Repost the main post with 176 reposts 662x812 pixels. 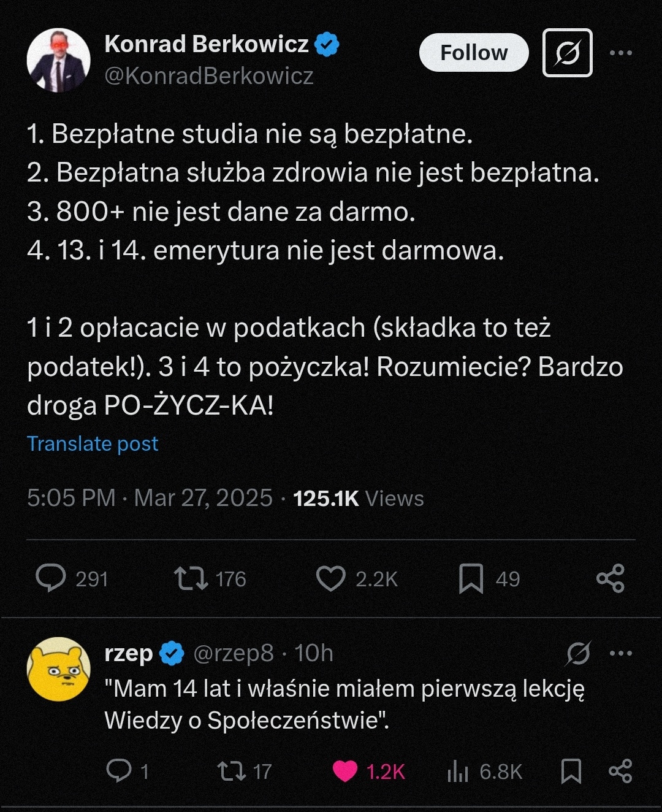click(191, 578)
